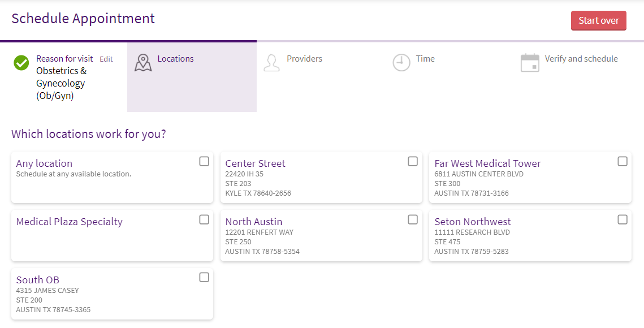Select the Locations step tab label
Screen dimensions: 644x328
point(175,59)
